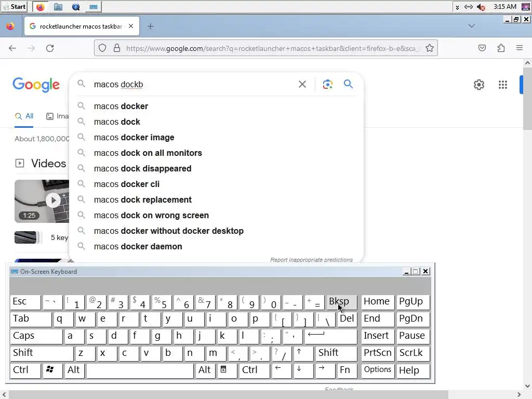
Task: Open the Extensions puzzle icon
Action: [501, 48]
